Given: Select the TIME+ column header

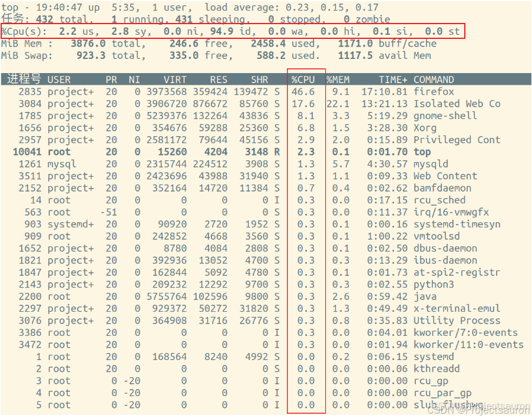Looking at the screenshot, I should [393, 80].
